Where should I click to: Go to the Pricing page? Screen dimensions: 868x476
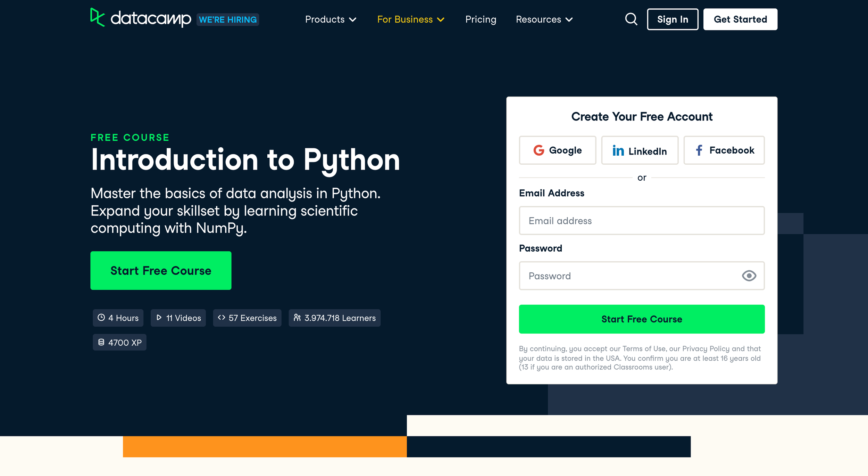(x=481, y=19)
